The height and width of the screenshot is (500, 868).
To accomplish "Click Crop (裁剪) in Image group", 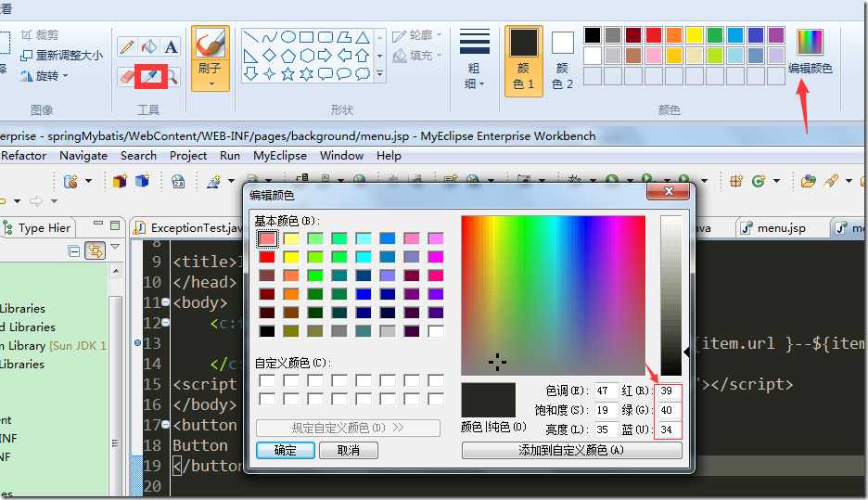I will click(39, 35).
